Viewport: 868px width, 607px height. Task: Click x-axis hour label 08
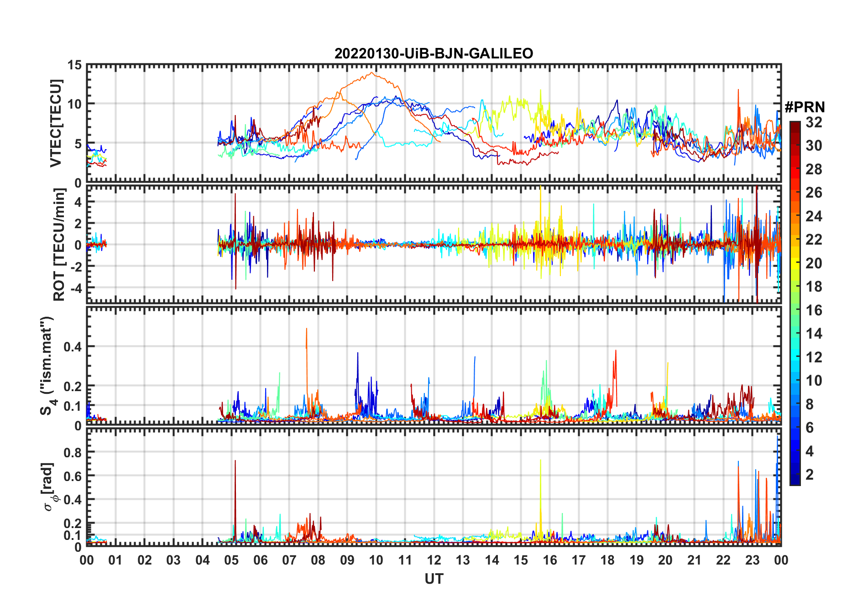[318, 560]
